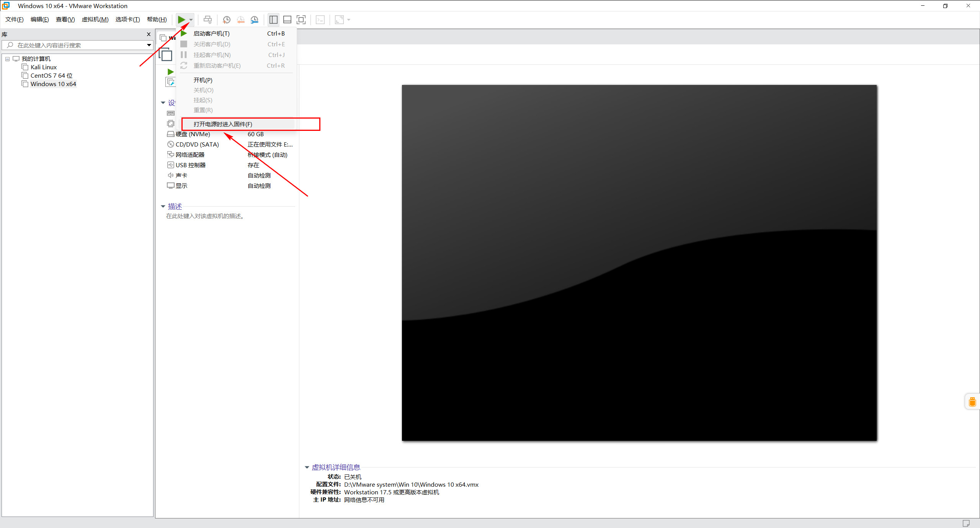
Task: Click the send Ctrl+Alt+Del icon
Action: click(x=207, y=20)
